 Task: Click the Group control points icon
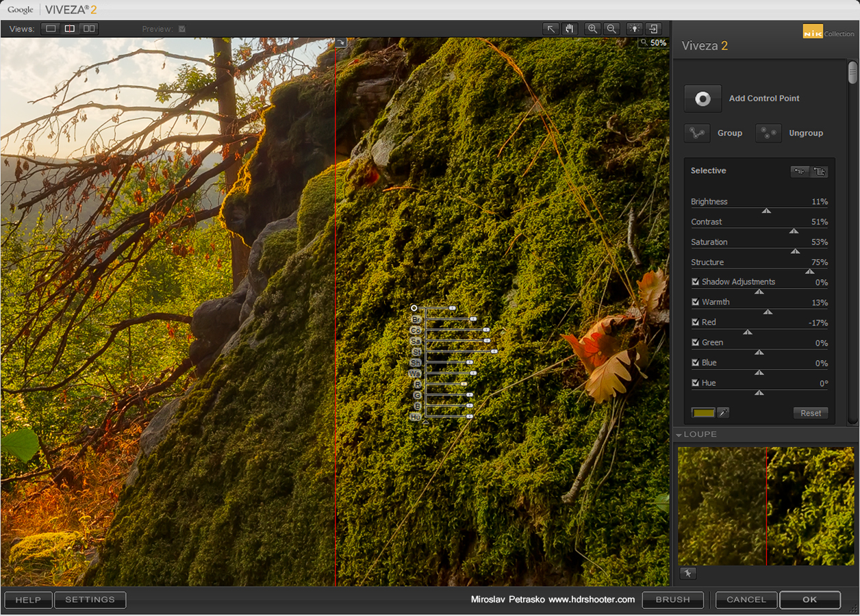697,133
